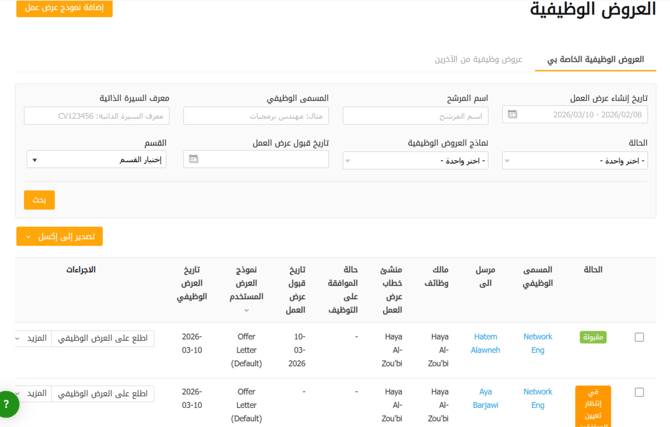670x427 pixels.
Task: Click sort chevron under نموذج العرض المستخدم
Action: [x=246, y=310]
